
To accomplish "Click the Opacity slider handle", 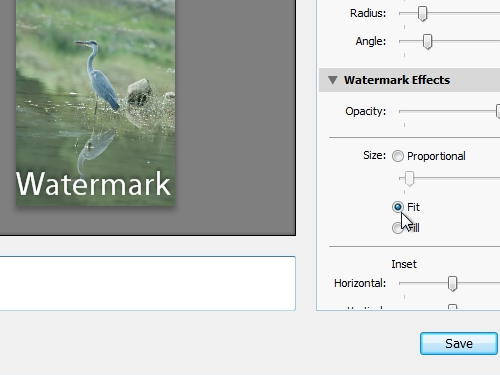I will [x=498, y=111].
